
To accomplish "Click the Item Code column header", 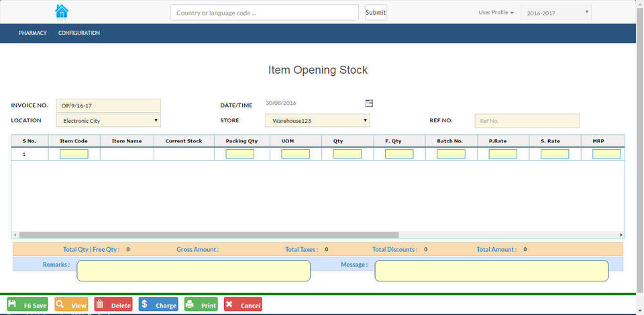I will (x=74, y=140).
